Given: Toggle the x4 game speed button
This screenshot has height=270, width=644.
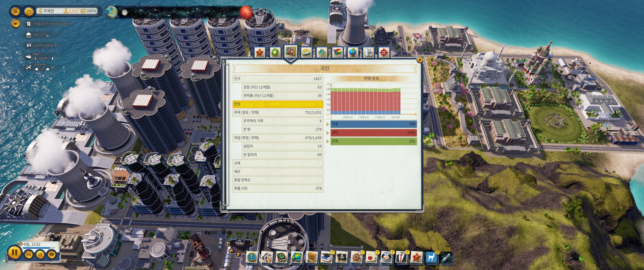Looking at the screenshot, I should pyautogui.click(x=29, y=255).
